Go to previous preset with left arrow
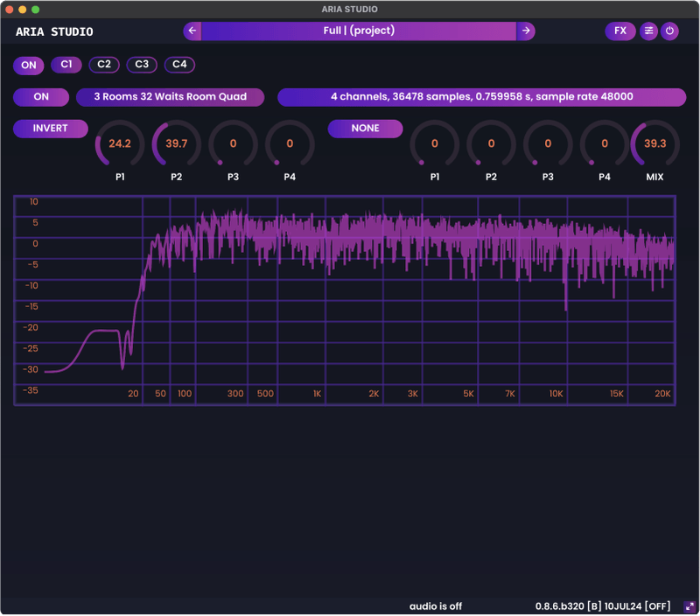700x616 pixels. [192, 31]
